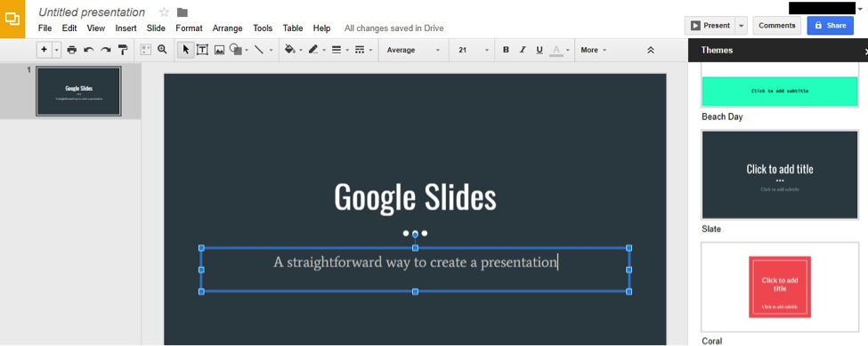Screen dimensions: 868x346
Task: Expand the More toolbar options
Action: pyautogui.click(x=594, y=50)
